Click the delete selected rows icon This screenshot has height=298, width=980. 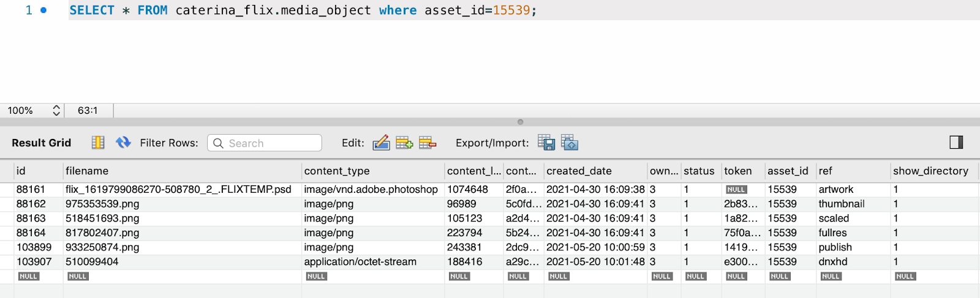pyautogui.click(x=428, y=143)
